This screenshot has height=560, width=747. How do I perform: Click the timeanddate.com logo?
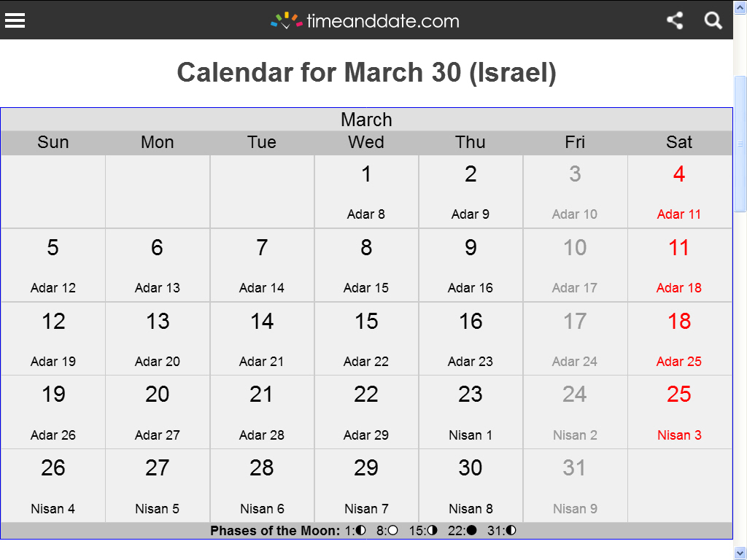click(x=365, y=21)
